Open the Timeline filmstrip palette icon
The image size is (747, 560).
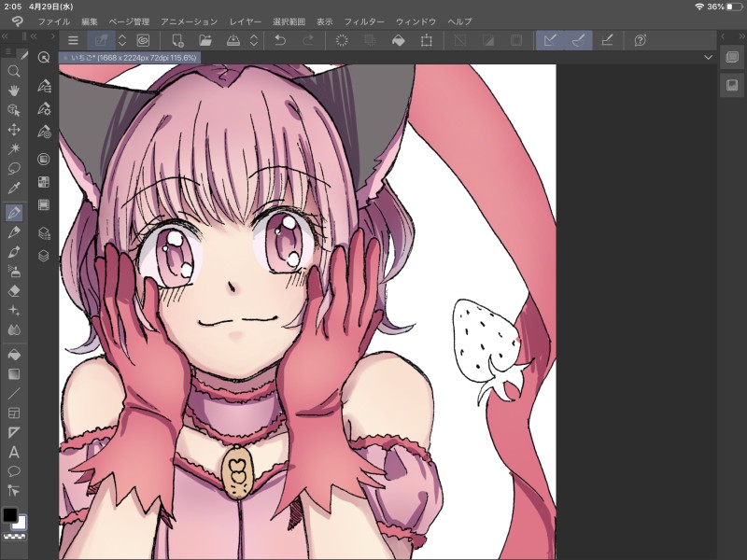click(x=44, y=204)
